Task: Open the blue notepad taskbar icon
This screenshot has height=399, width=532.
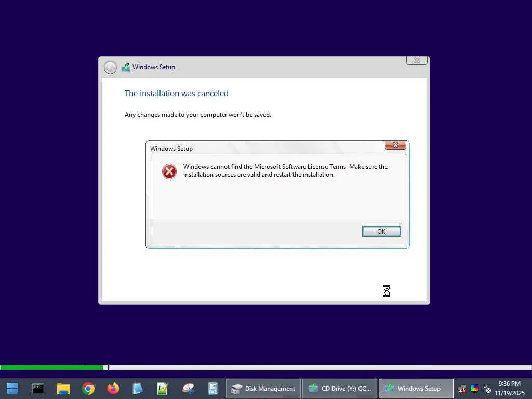Action: [x=138, y=389]
